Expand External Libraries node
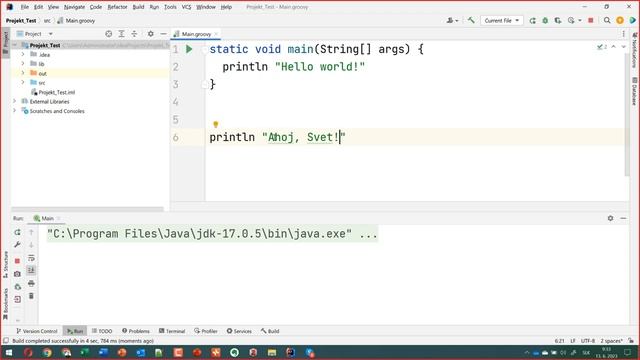Image resolution: width=640 pixels, height=360 pixels. click(x=15, y=101)
